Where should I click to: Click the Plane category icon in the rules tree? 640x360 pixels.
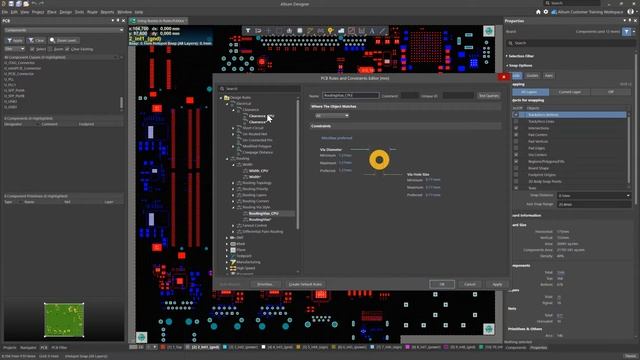tap(233, 250)
